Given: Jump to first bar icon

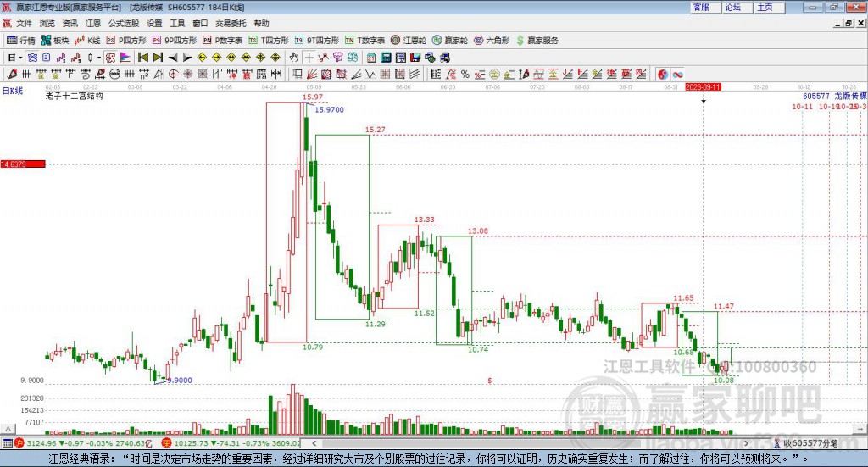Looking at the screenshot, I should point(143,58).
